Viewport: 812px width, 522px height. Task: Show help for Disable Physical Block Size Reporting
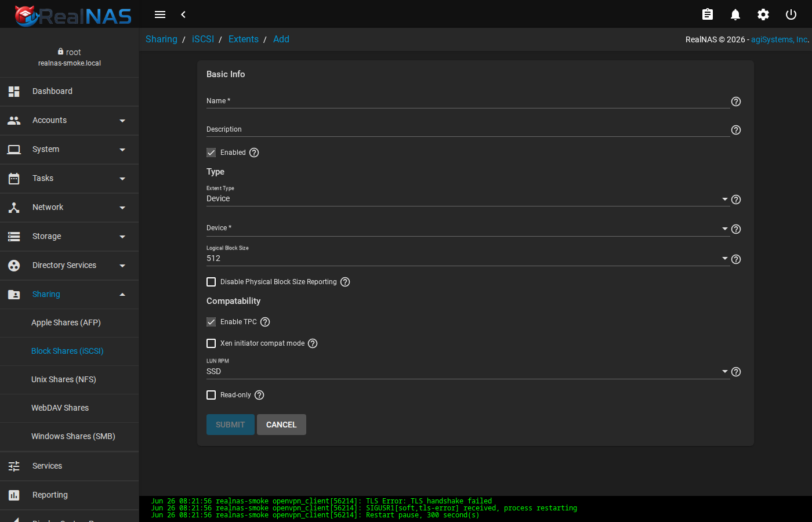(x=345, y=282)
